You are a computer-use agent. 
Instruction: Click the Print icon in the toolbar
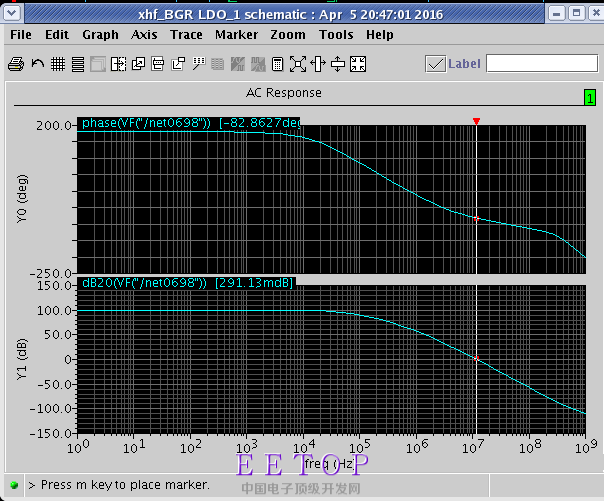coord(16,64)
